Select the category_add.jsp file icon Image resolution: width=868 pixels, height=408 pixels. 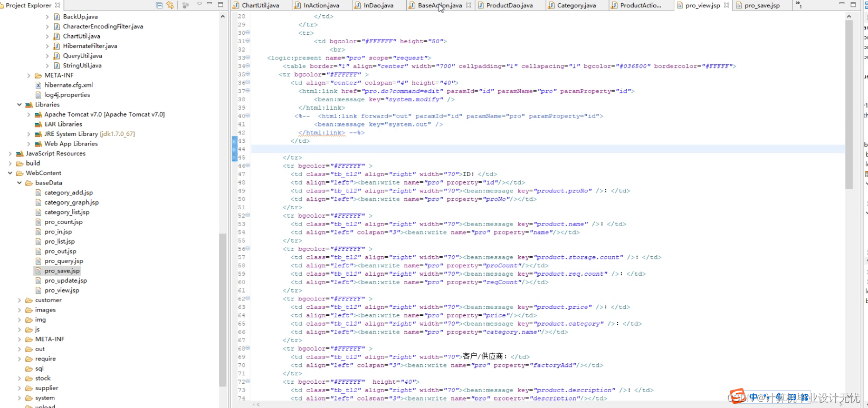point(38,192)
